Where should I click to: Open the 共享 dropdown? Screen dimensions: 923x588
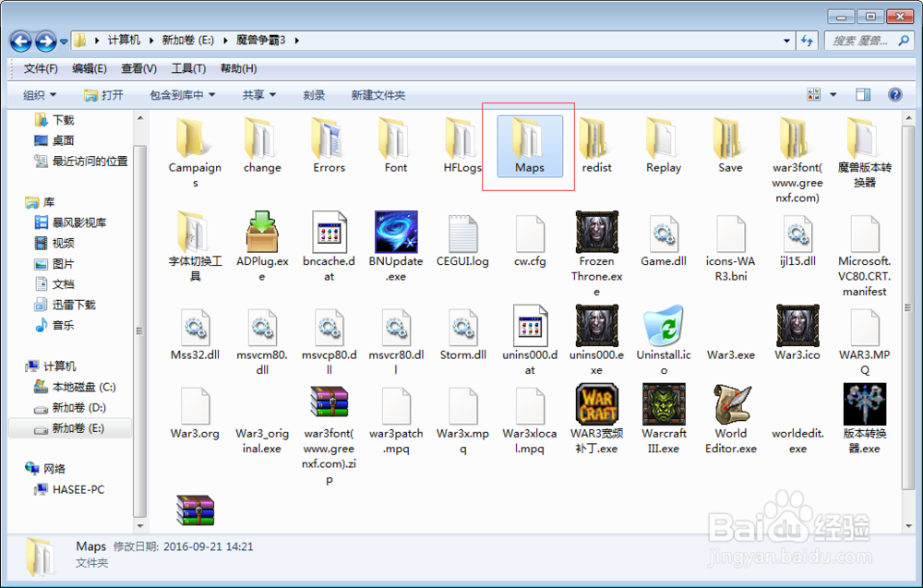point(259,95)
